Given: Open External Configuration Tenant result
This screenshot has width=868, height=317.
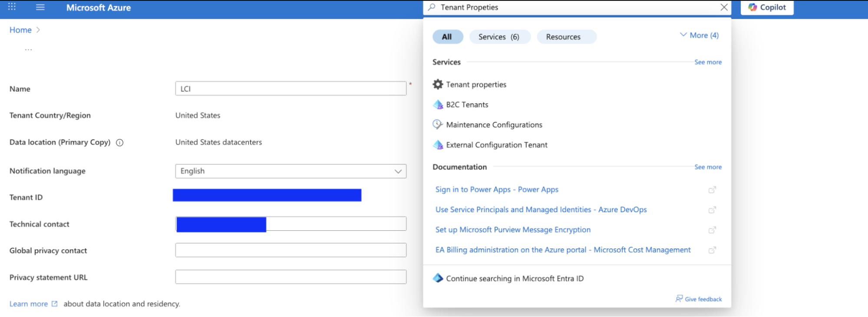Looking at the screenshot, I should pos(496,145).
